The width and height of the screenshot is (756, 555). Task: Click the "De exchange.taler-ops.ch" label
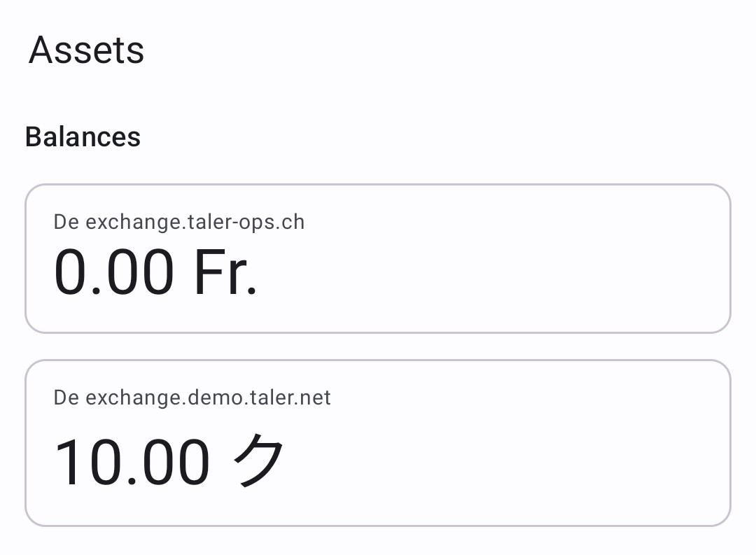point(178,222)
